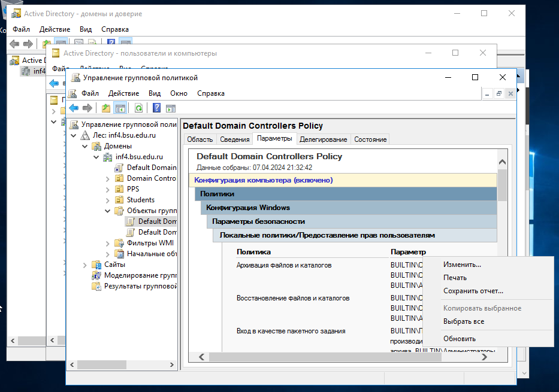Click tree pane horizontal scrollbar right arrow

click(x=171, y=364)
